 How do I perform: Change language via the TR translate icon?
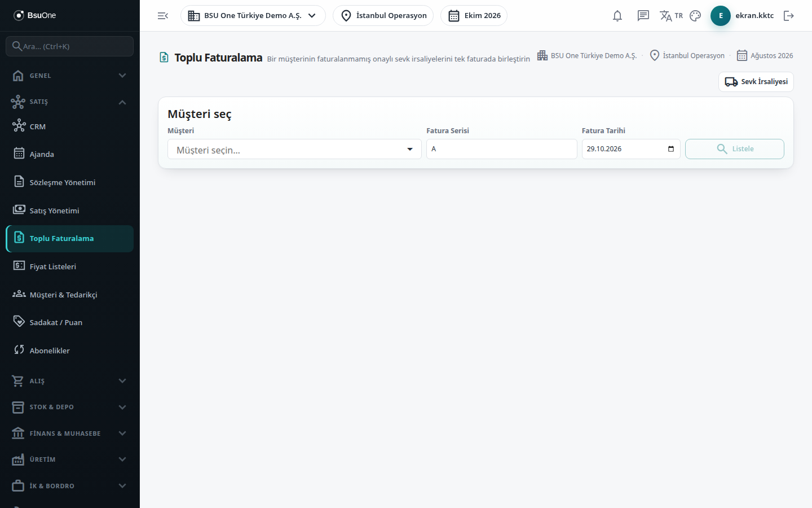(671, 16)
